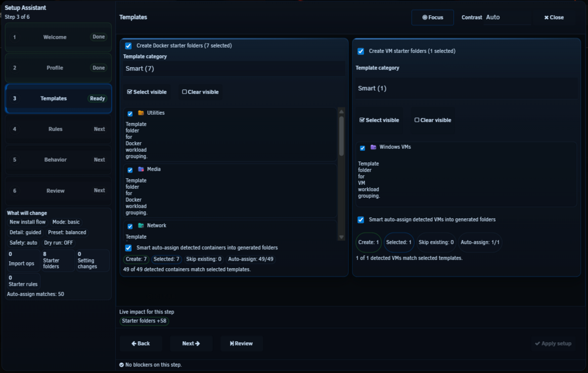Click the Docker Create: 7 chip
The height and width of the screenshot is (373, 588).
pyautogui.click(x=136, y=259)
